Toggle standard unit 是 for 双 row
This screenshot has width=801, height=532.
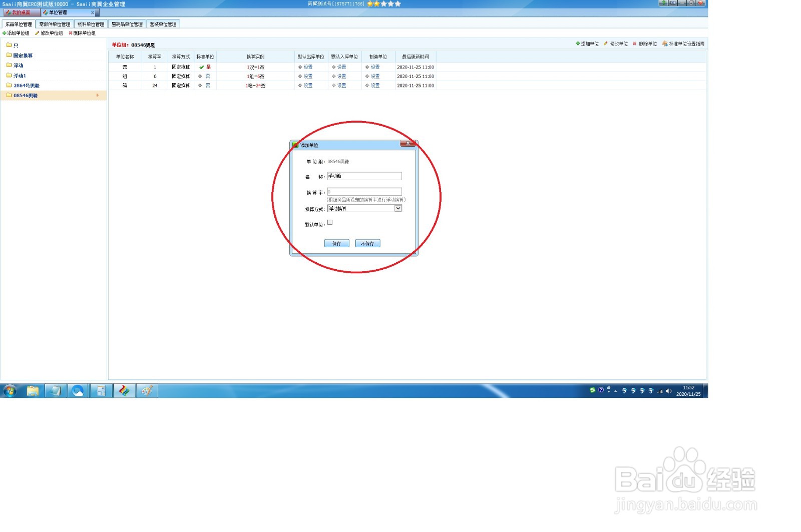pos(205,67)
